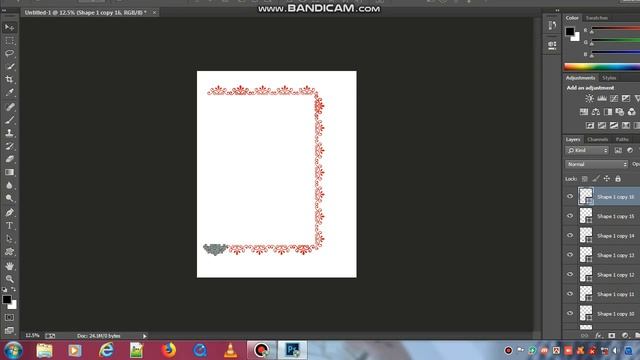Screen dimensions: 640x360
Task: Select the Path Selection tool
Action: coord(9,239)
